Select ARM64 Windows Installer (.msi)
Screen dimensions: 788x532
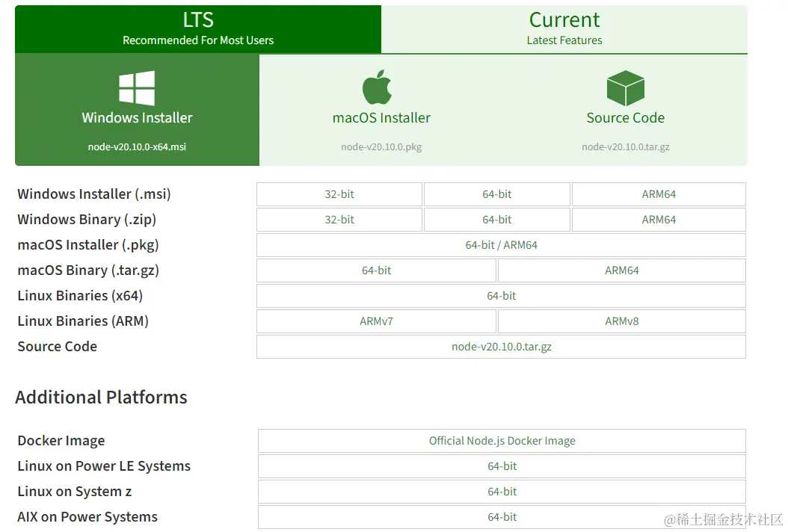659,194
